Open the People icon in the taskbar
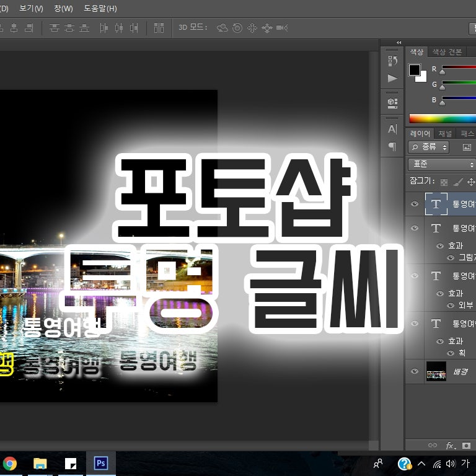Image resolution: width=476 pixels, height=476 pixels. [378, 464]
